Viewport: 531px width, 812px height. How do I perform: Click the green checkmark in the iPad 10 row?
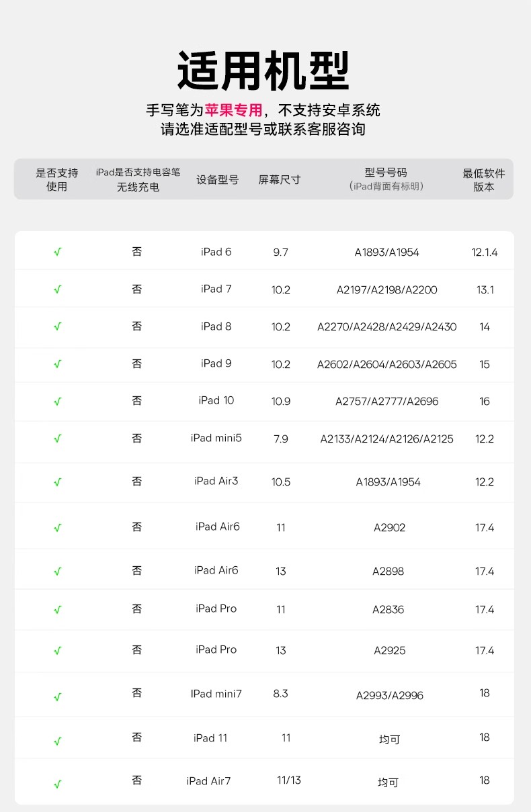[57, 402]
